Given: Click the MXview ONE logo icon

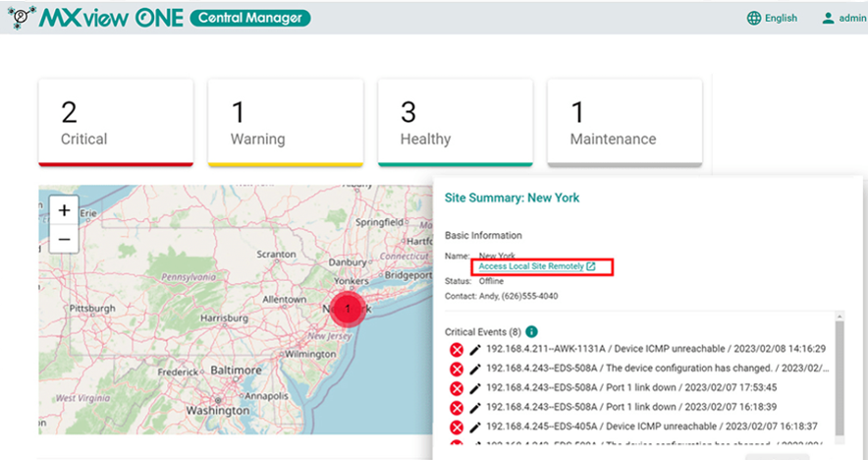Looking at the screenshot, I should [x=23, y=17].
